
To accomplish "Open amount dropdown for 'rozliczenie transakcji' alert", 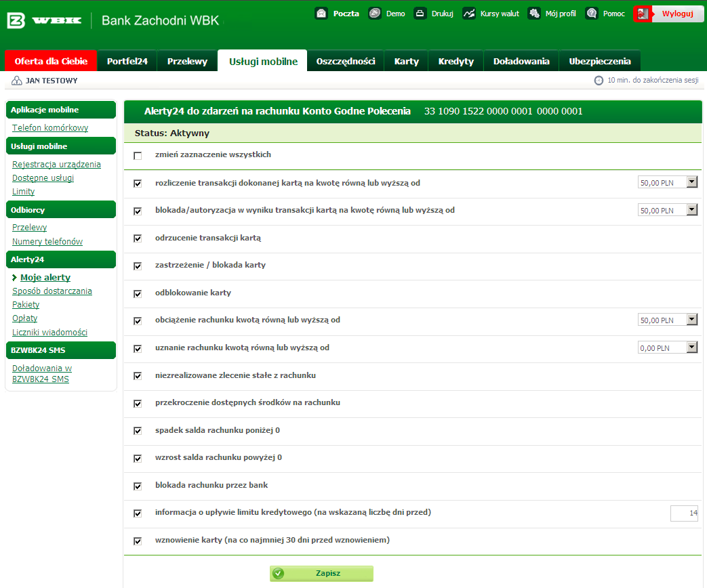I will click(668, 182).
